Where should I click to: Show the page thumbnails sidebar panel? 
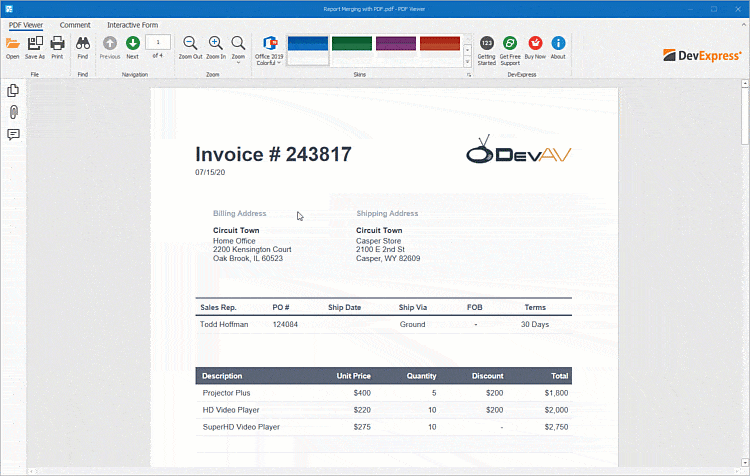[13, 90]
